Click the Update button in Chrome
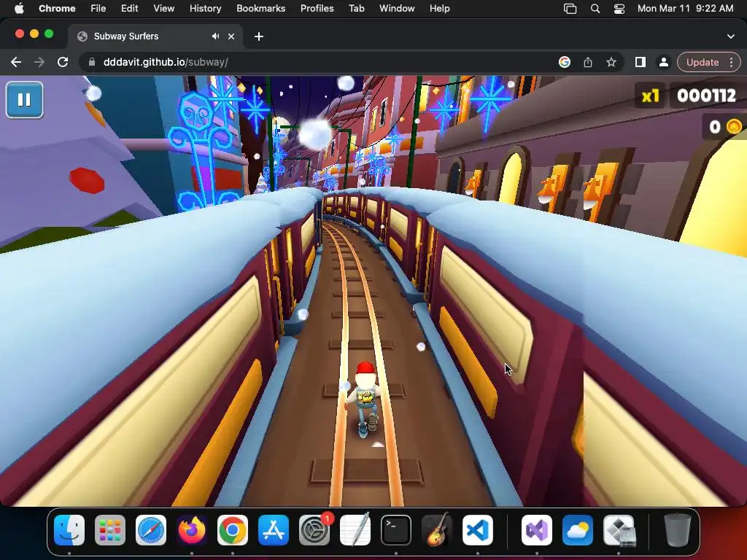The image size is (747, 560). 703,63
